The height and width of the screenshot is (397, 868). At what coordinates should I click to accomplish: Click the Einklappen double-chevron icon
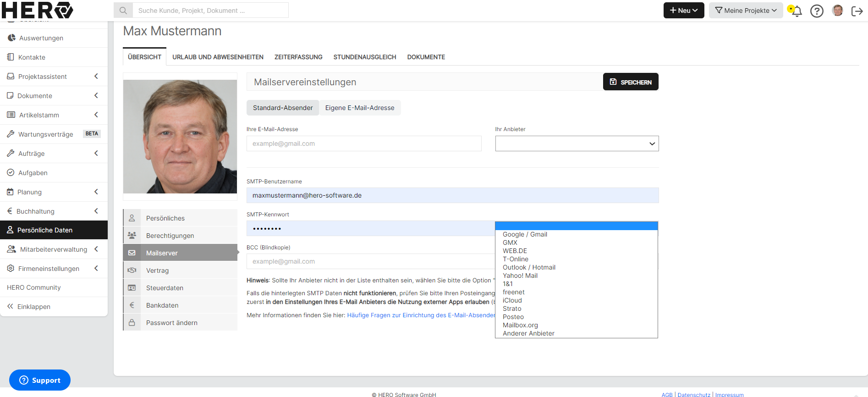pyautogui.click(x=10, y=306)
